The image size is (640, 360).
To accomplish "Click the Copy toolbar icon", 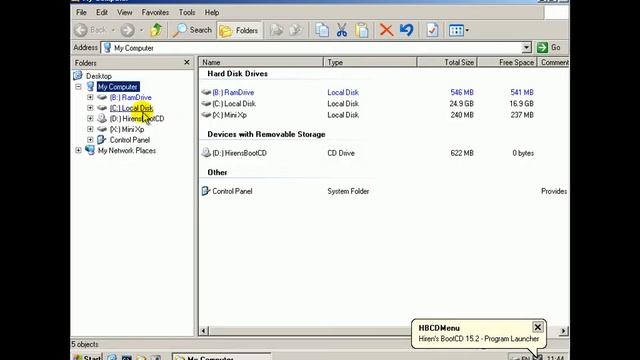I will [x=322, y=30].
